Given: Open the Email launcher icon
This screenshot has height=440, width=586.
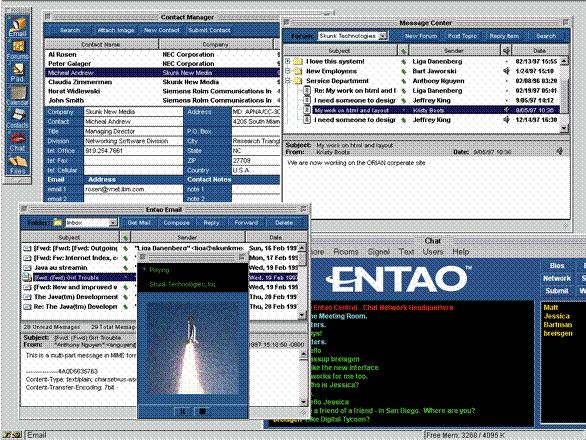Looking at the screenshot, I should click(x=18, y=25).
